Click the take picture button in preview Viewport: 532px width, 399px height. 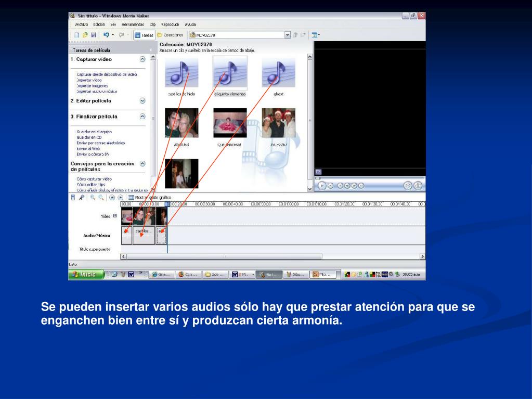click(x=418, y=185)
